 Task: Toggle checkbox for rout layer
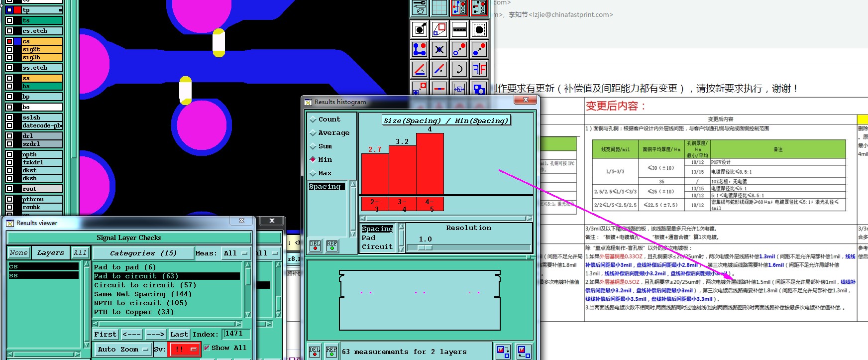point(9,189)
